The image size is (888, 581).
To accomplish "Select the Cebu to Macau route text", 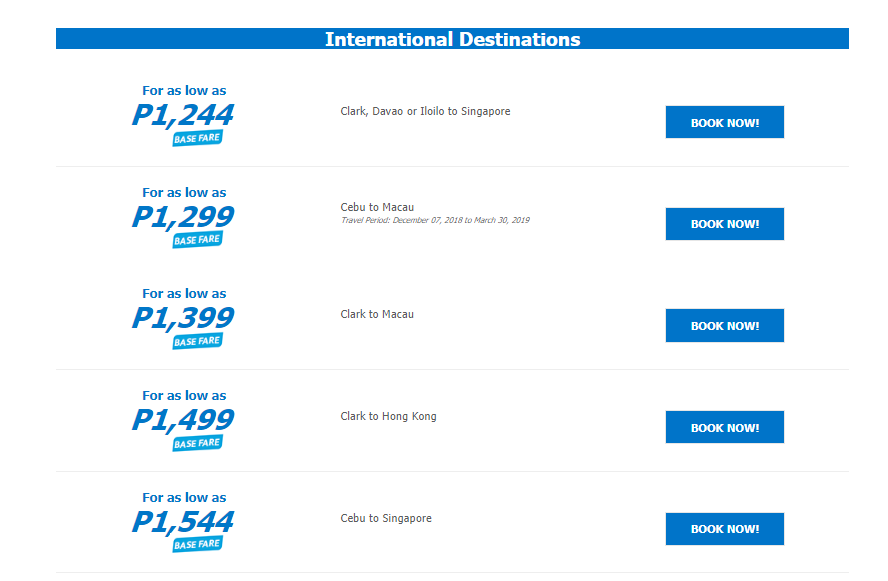I will [x=377, y=207].
